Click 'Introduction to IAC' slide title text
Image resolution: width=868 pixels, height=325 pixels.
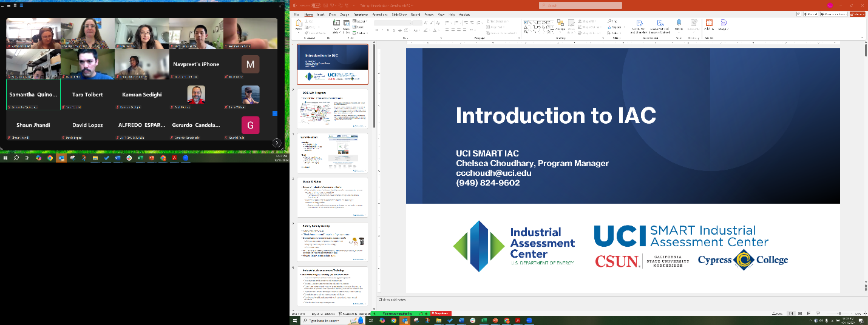click(556, 115)
